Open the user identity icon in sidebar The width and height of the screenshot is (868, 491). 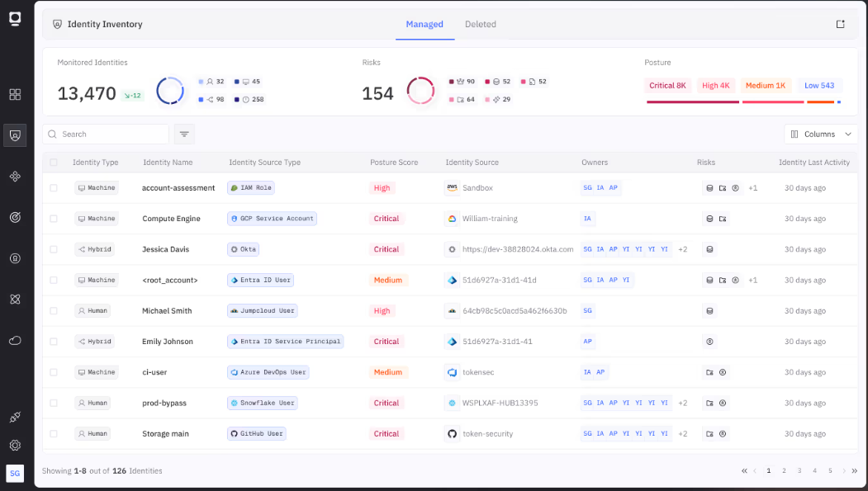[15, 258]
